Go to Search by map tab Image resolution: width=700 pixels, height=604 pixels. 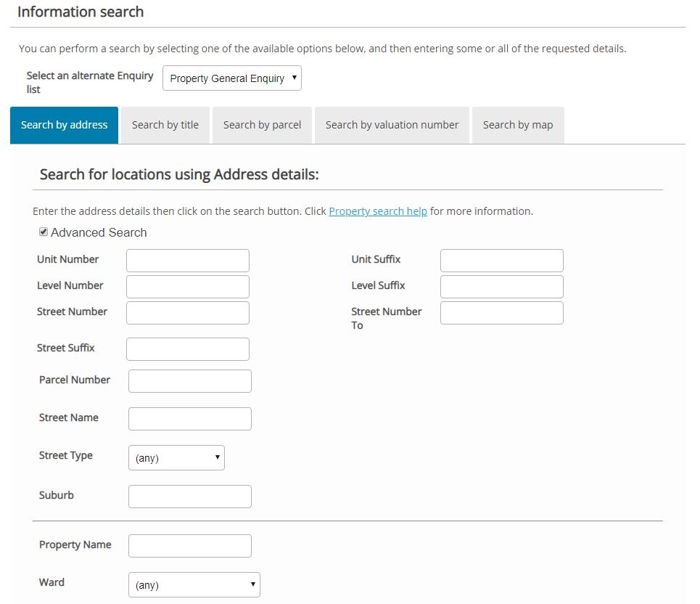point(517,125)
